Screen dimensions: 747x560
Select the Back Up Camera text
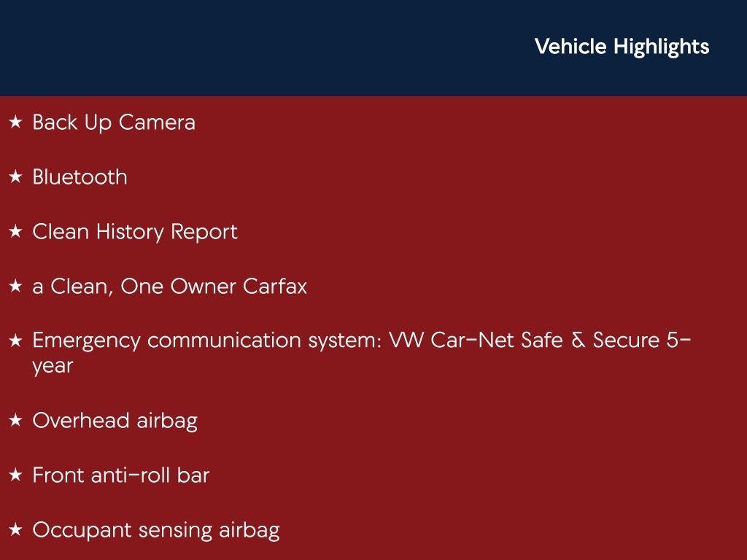(x=114, y=122)
